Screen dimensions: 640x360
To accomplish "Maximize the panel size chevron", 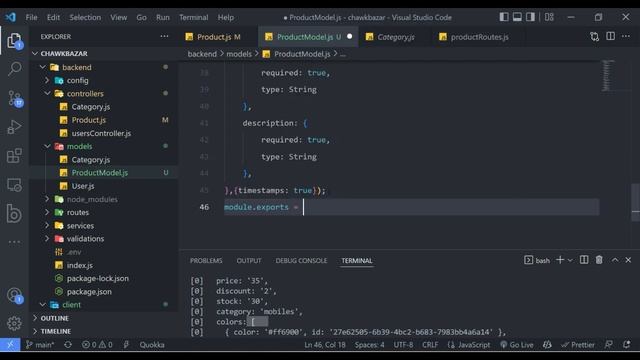I will (x=615, y=260).
